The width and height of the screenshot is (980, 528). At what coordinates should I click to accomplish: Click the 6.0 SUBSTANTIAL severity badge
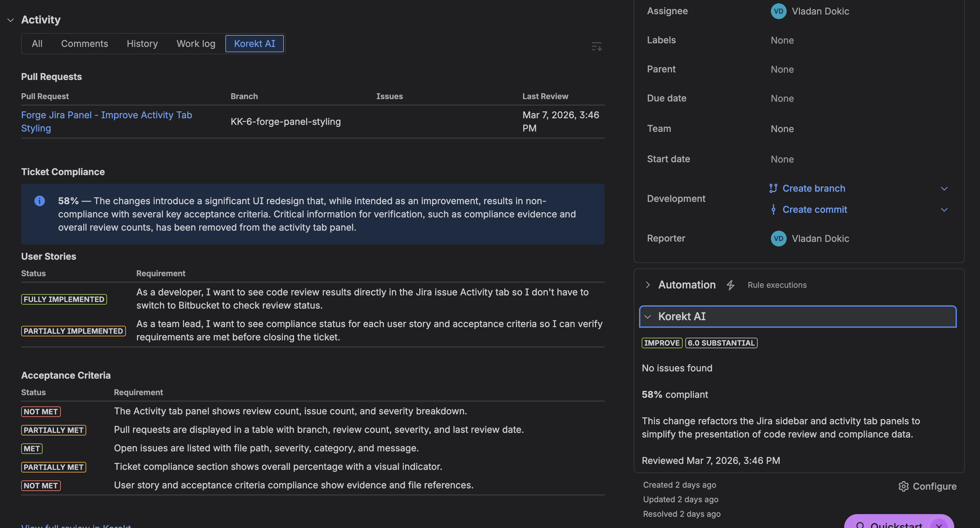721,343
